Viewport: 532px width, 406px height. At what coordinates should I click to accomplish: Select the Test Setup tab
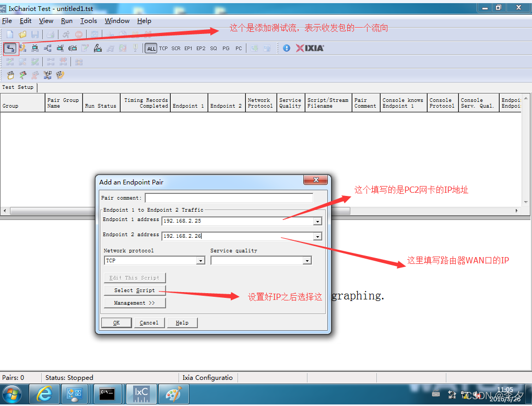[18, 87]
